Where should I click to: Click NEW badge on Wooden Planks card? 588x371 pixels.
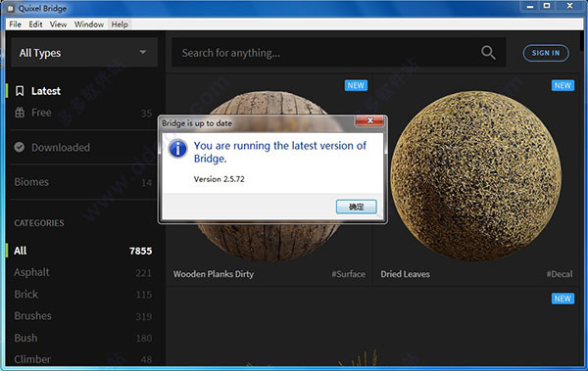356,85
